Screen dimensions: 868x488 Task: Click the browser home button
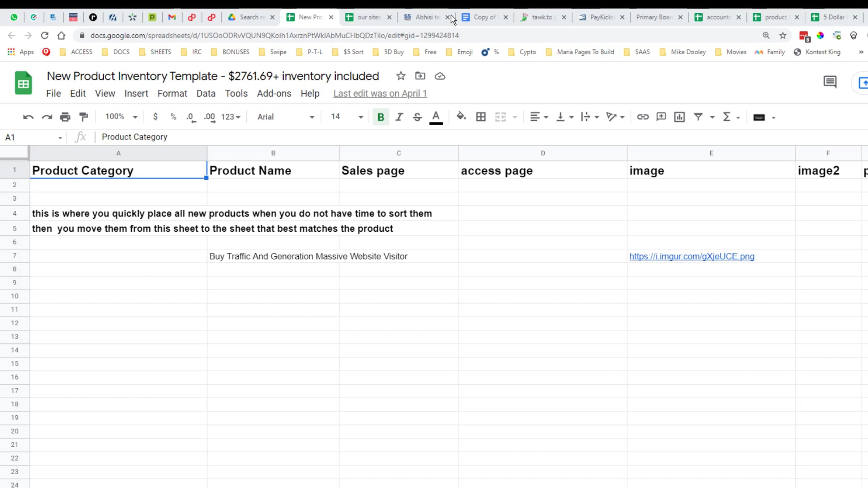(x=61, y=35)
